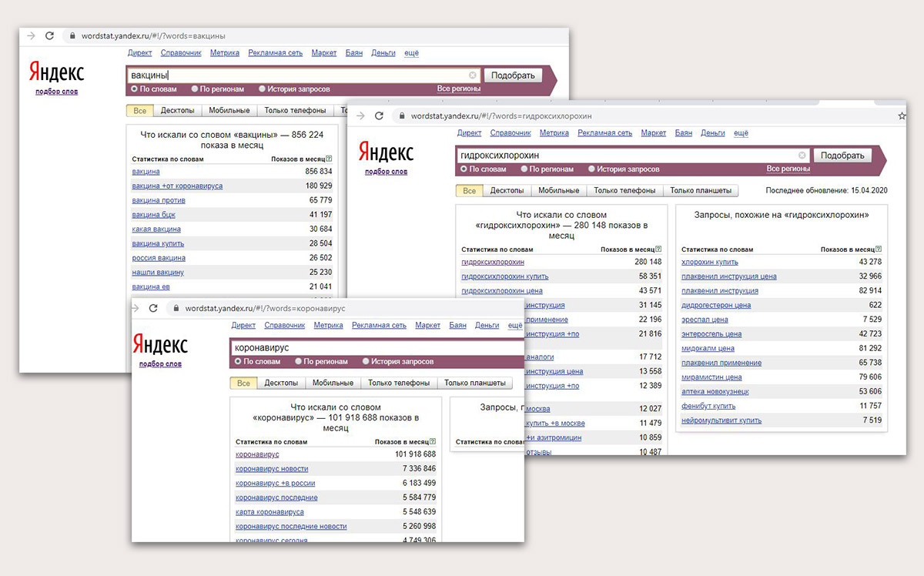Clear the вакцины search field with X icon
Image resolution: width=924 pixels, height=576 pixels.
click(x=473, y=75)
